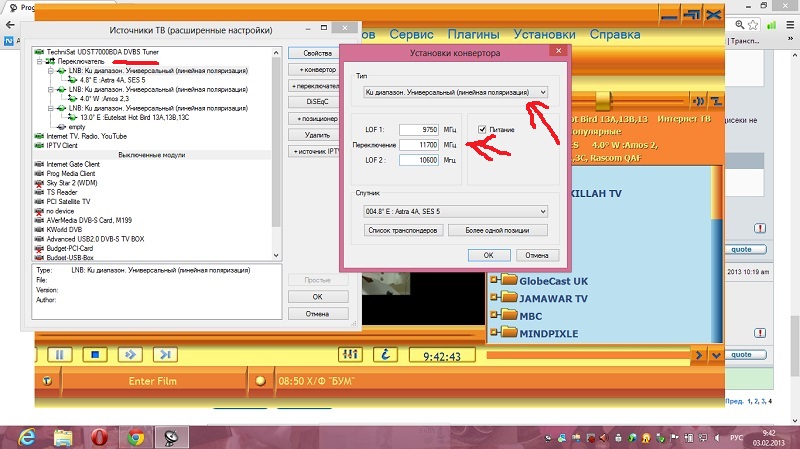800x449 pixels.
Task: Toggle the Питание checkbox
Action: pyautogui.click(x=483, y=129)
